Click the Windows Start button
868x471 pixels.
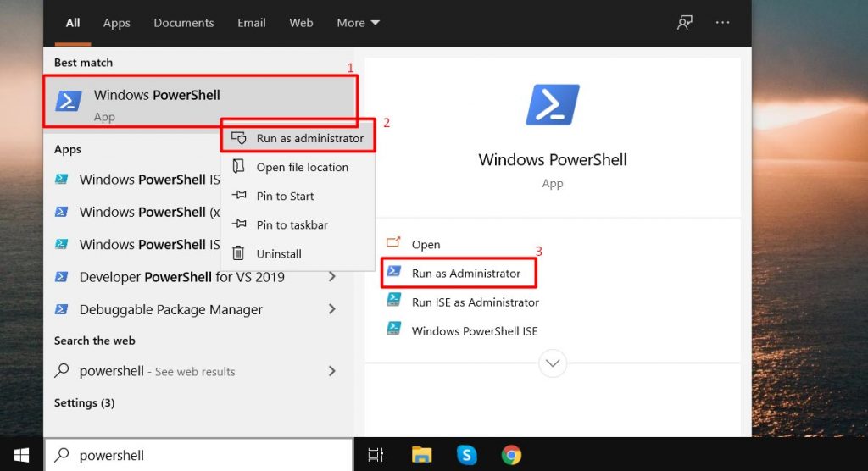pos(21,455)
